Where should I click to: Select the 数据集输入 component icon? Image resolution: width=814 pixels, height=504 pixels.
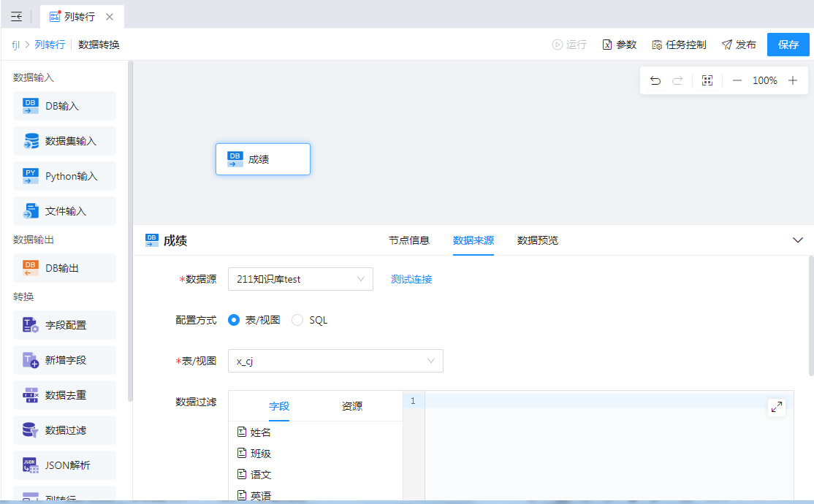[31, 141]
